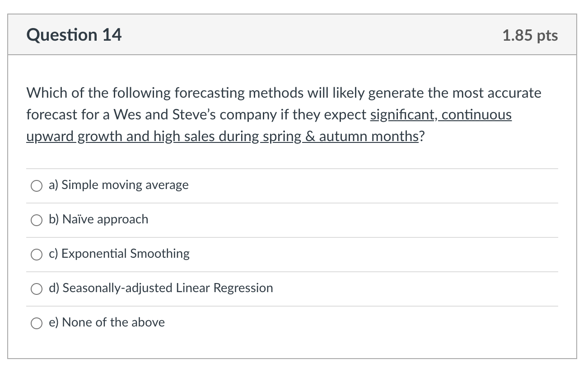Select the Simple moving average radio button
The width and height of the screenshot is (588, 369).
coord(36,186)
